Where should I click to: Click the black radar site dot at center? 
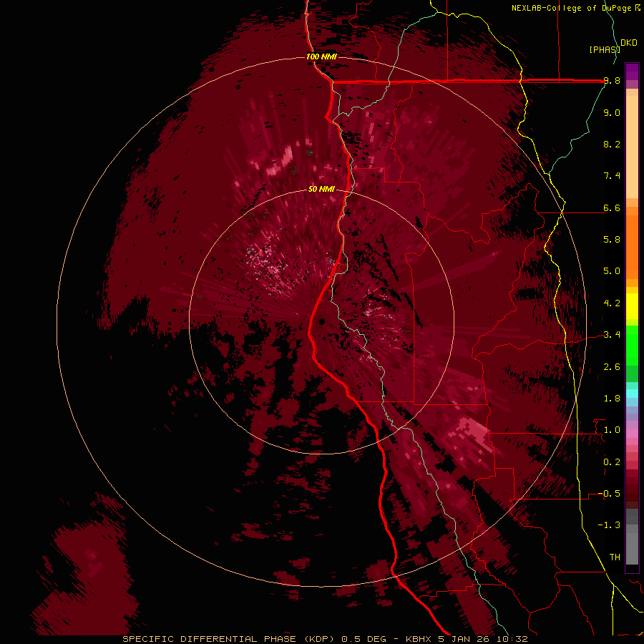(321, 321)
